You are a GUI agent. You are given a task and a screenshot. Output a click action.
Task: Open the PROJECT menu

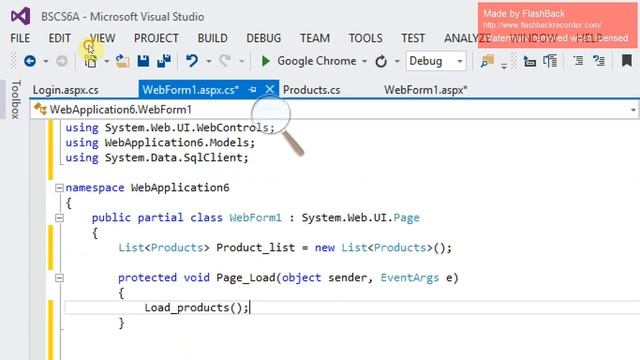point(156,38)
